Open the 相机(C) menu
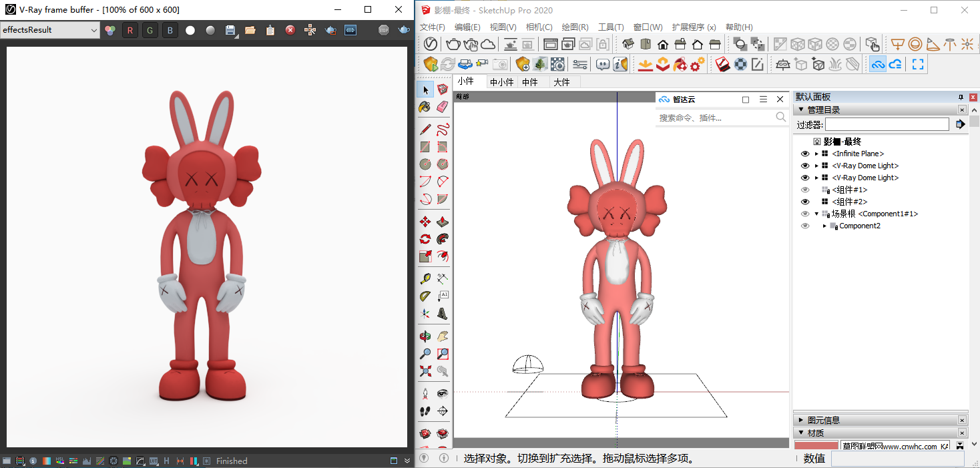The image size is (980, 468). point(539,27)
